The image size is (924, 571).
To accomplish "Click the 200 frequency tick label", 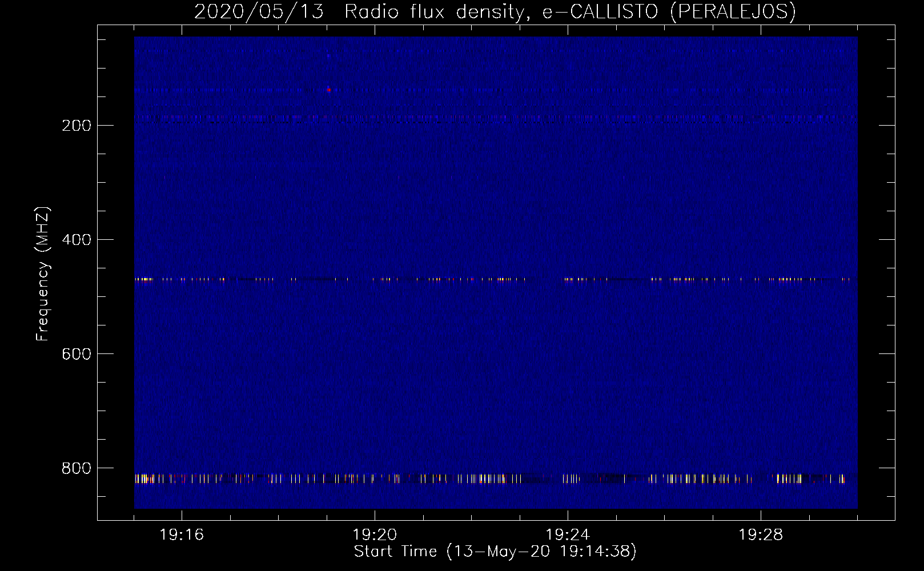I will pos(77,126).
